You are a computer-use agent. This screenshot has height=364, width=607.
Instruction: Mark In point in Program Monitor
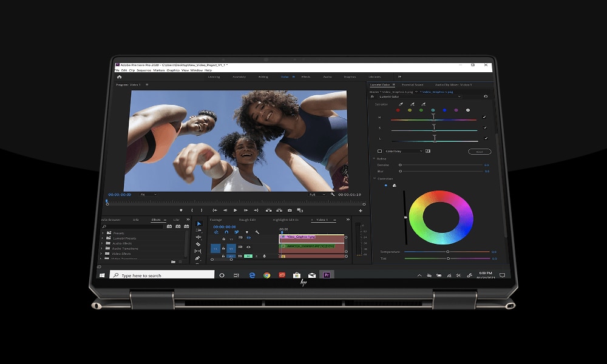pos(192,211)
